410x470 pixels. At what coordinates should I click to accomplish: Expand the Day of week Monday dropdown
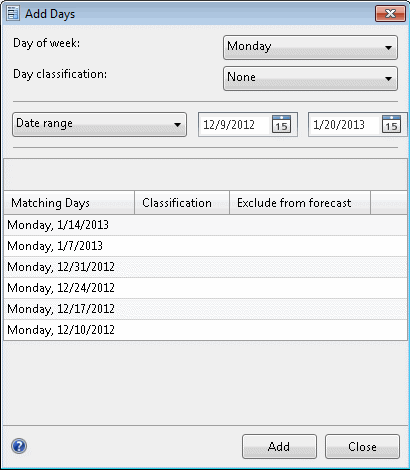310,48
